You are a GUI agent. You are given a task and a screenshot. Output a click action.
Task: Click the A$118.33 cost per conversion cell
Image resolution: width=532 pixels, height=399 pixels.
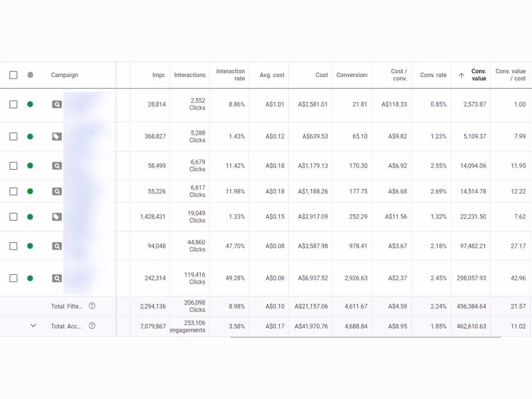tap(394, 104)
